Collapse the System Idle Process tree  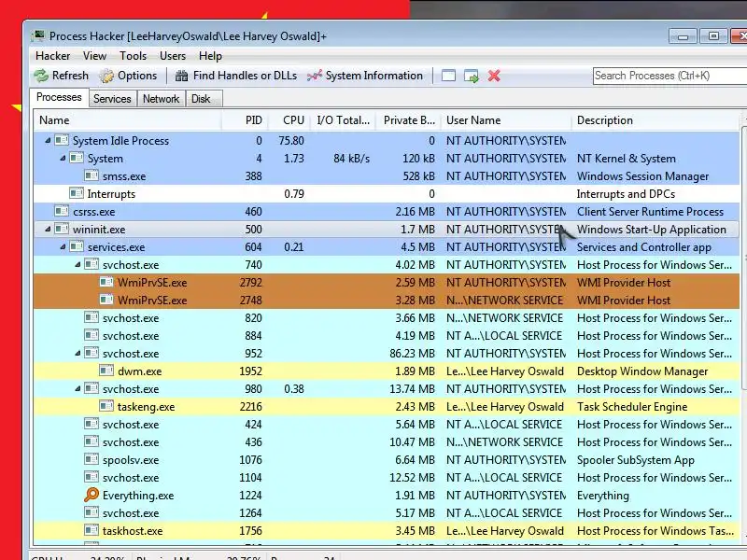click(48, 141)
